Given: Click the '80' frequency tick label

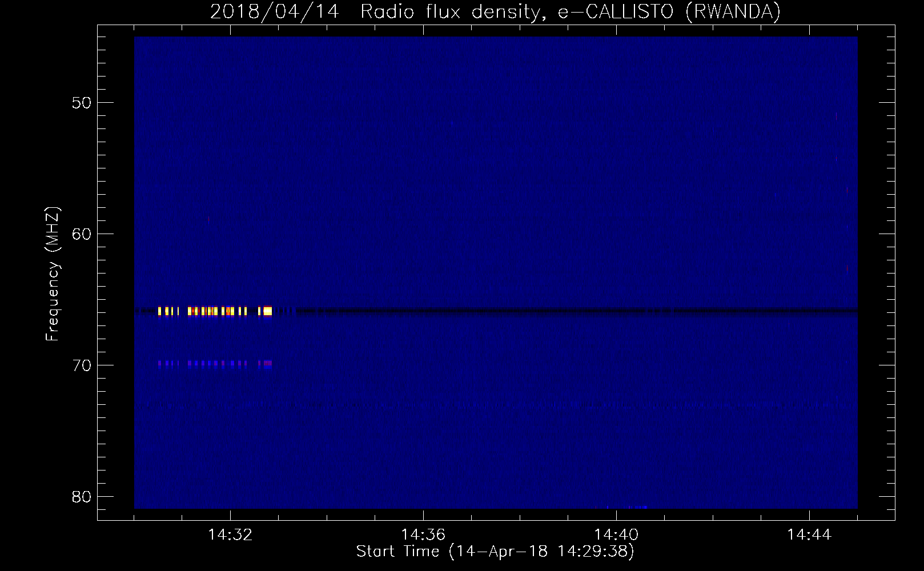Looking at the screenshot, I should click(x=82, y=497).
